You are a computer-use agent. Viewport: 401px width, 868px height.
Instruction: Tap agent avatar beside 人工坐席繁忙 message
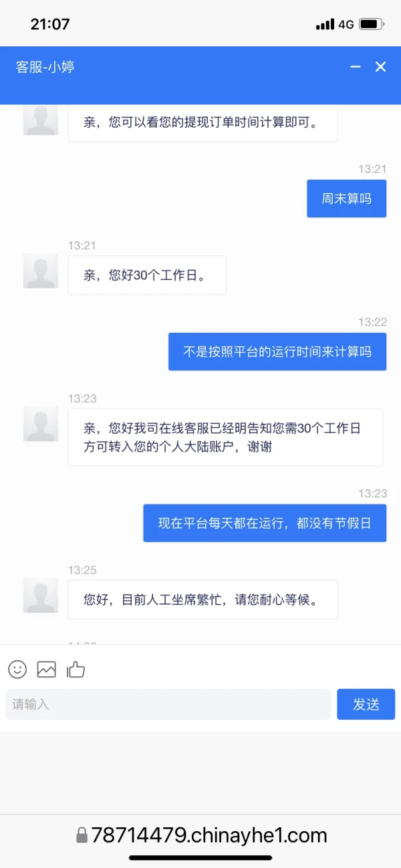[40, 595]
